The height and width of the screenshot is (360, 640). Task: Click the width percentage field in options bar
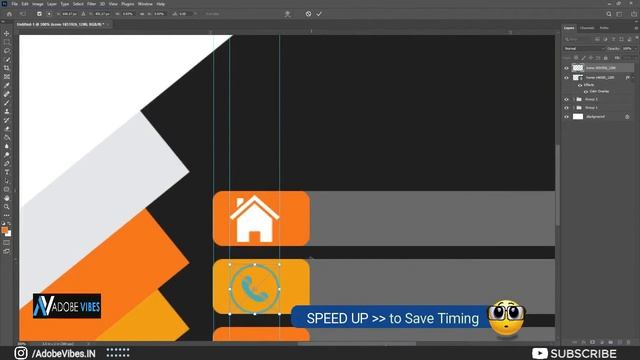coord(127,14)
